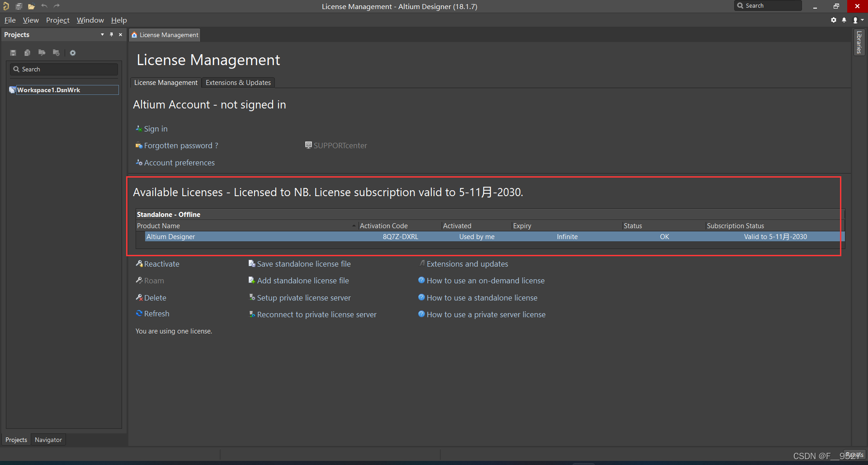Click the Projects panel gear icon
Viewport: 868px width, 465px height.
point(73,53)
